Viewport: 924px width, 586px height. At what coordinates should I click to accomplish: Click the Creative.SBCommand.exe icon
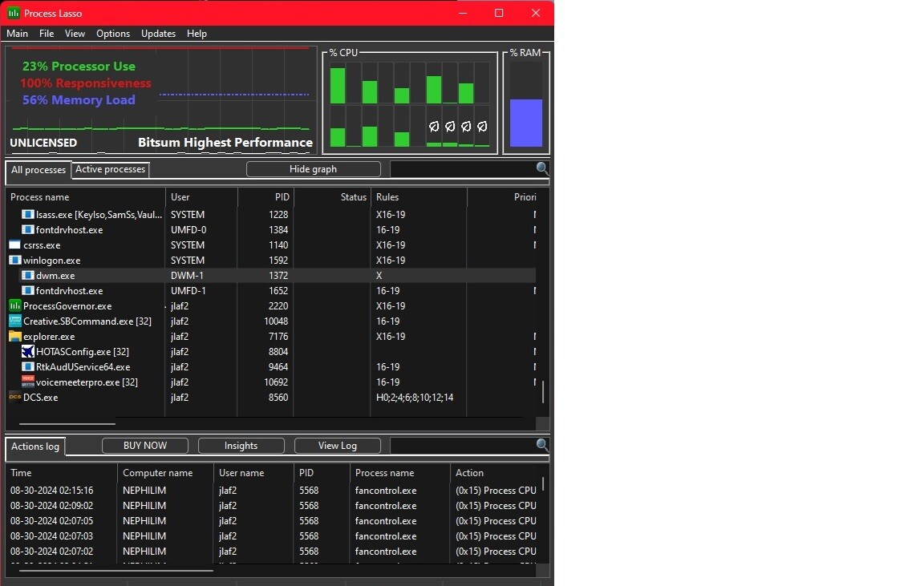click(14, 321)
